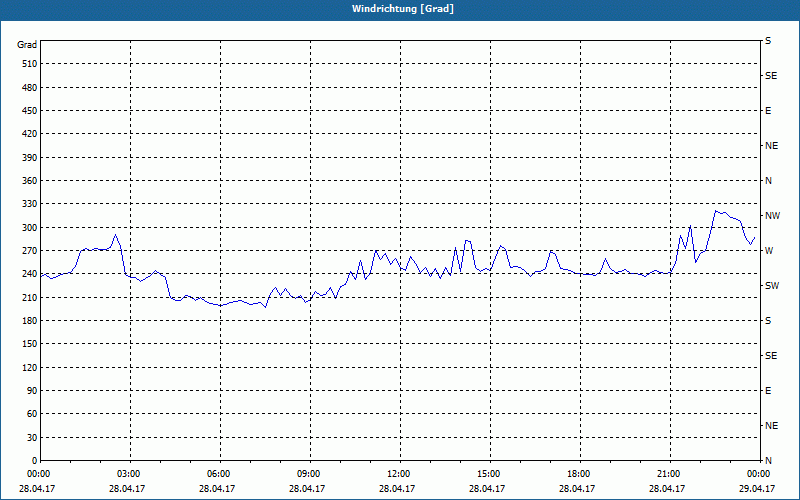Select the 06:00 time axis label
Image resolution: width=800 pixels, height=500 pixels.
point(218,474)
